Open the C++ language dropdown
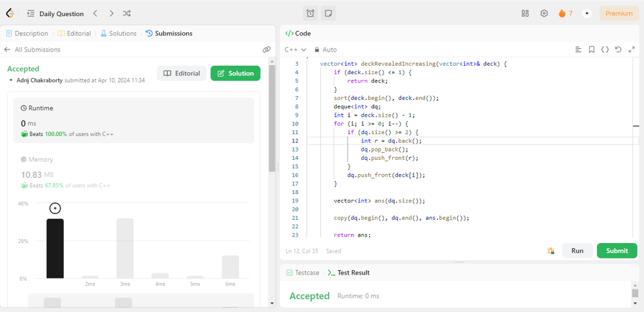The height and width of the screenshot is (312, 644). click(x=296, y=50)
